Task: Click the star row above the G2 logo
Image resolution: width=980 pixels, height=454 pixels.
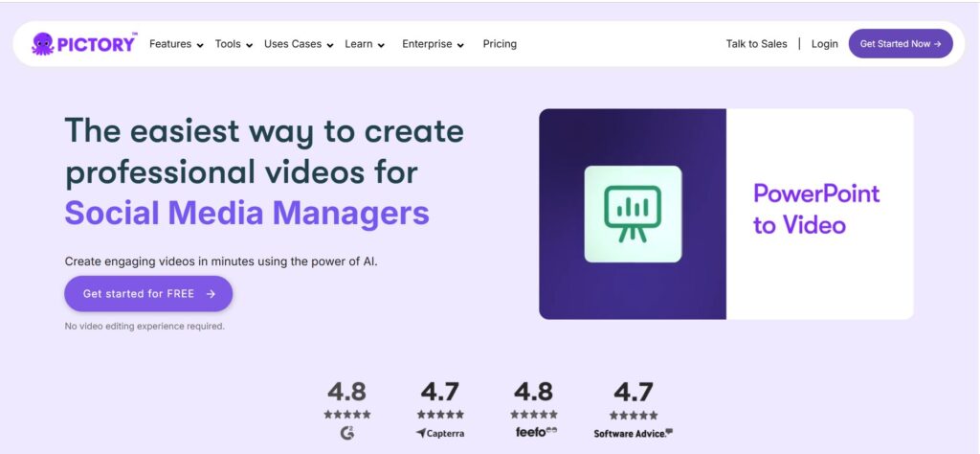Action: 346,414
